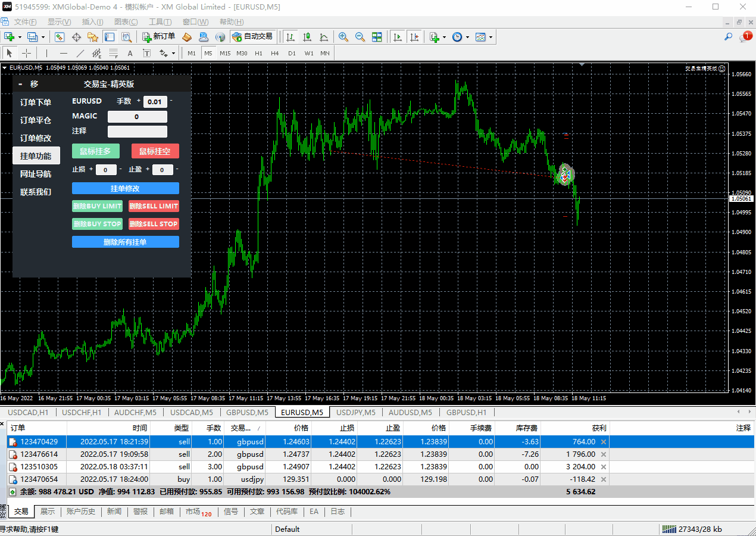Image resolution: width=756 pixels, height=536 pixels.
Task: Expand the chart templates dropdown arrow
Action: pos(491,37)
